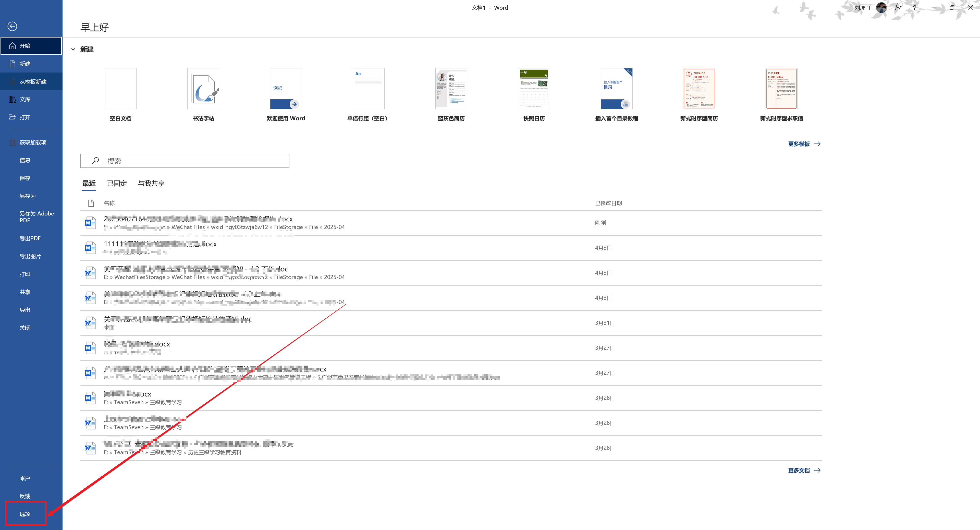The image size is (980, 530).
Task: Open the 打印 page
Action: tap(31, 274)
